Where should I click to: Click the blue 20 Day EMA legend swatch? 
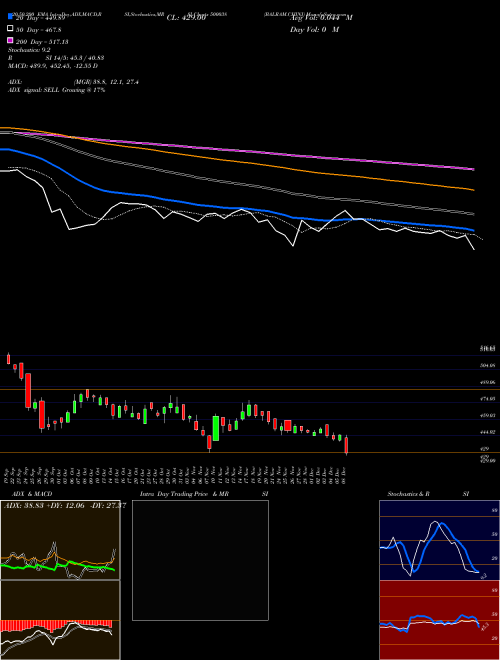10,16
